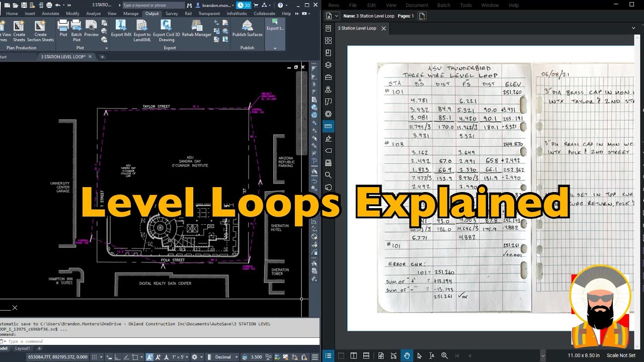This screenshot has width=644, height=362.
Task: Choose Export Civil 3D Drawing
Action: tap(167, 30)
